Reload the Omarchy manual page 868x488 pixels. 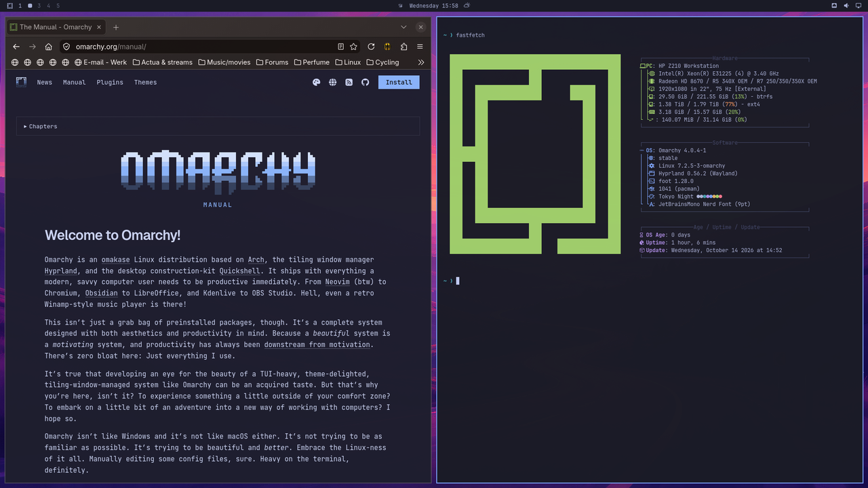coord(371,47)
